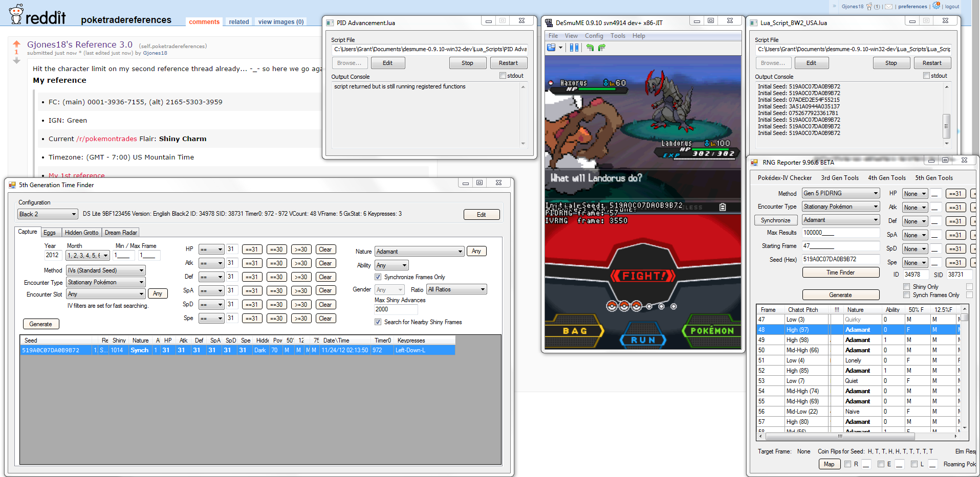Viewport: 980px width, 477px height.
Task: Click the green right-turn arrow in DeSmuME toolbar
Action: [602, 48]
